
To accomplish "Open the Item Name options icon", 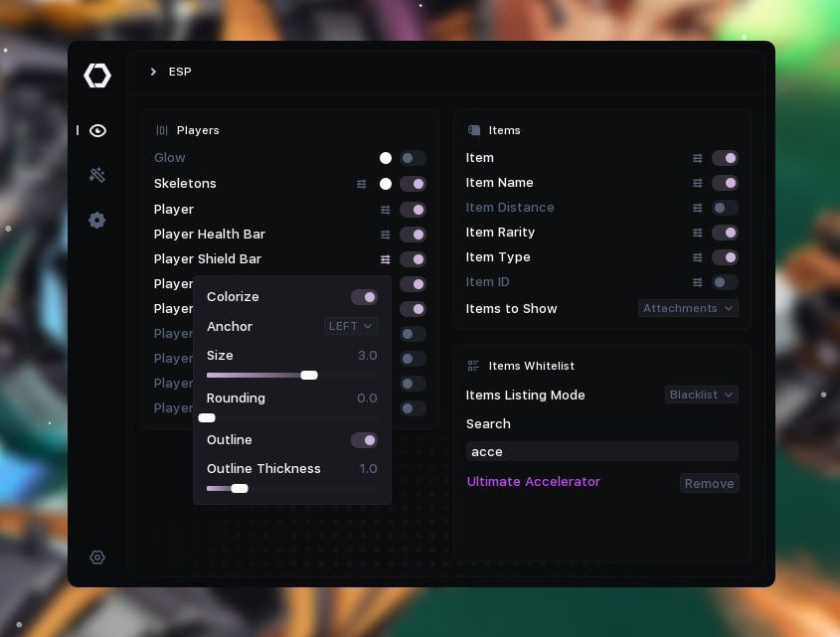I will pos(697,183).
